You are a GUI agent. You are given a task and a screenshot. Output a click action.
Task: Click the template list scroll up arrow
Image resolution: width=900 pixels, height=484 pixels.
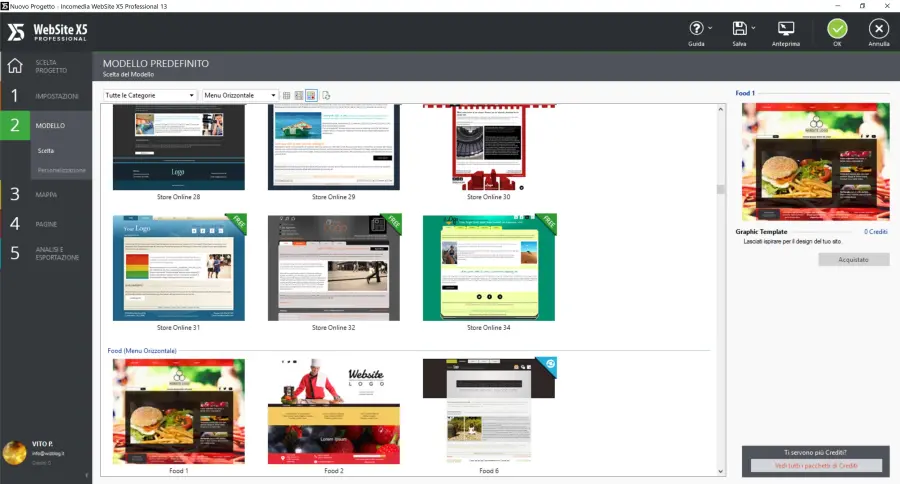coord(720,109)
